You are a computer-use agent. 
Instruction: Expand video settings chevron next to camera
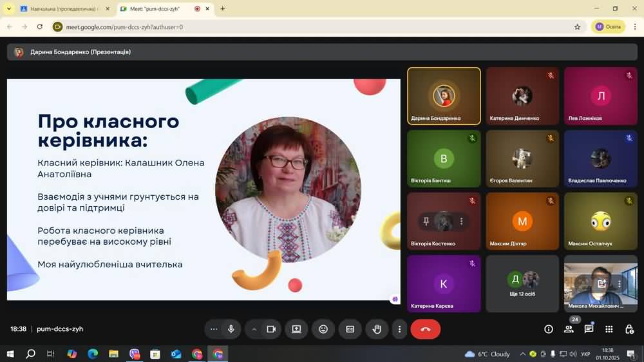[x=254, y=329]
